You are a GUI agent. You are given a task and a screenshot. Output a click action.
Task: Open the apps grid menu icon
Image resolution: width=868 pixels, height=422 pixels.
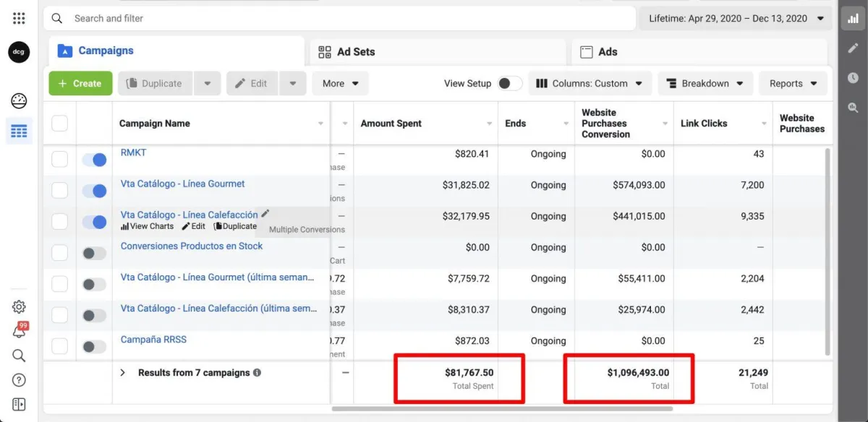19,18
